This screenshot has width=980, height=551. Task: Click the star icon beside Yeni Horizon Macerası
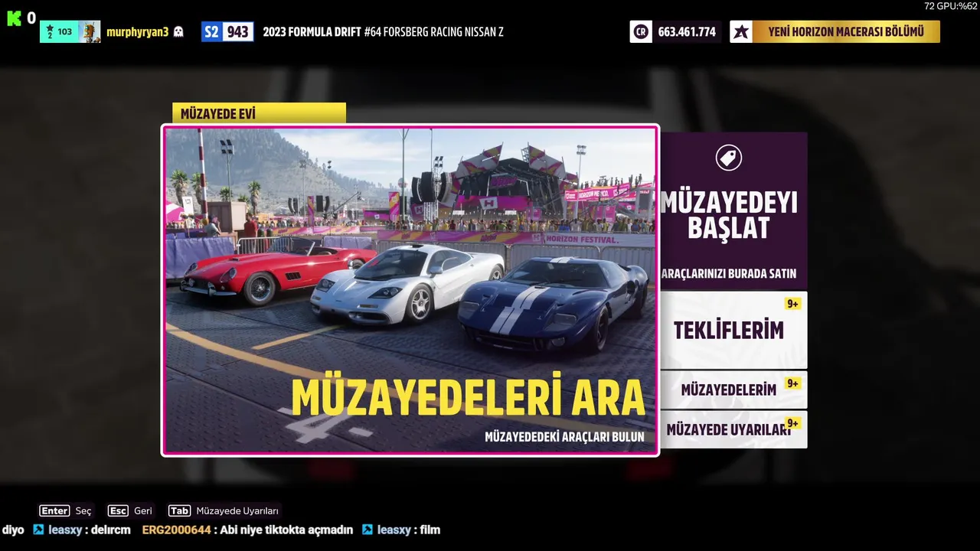coord(741,32)
